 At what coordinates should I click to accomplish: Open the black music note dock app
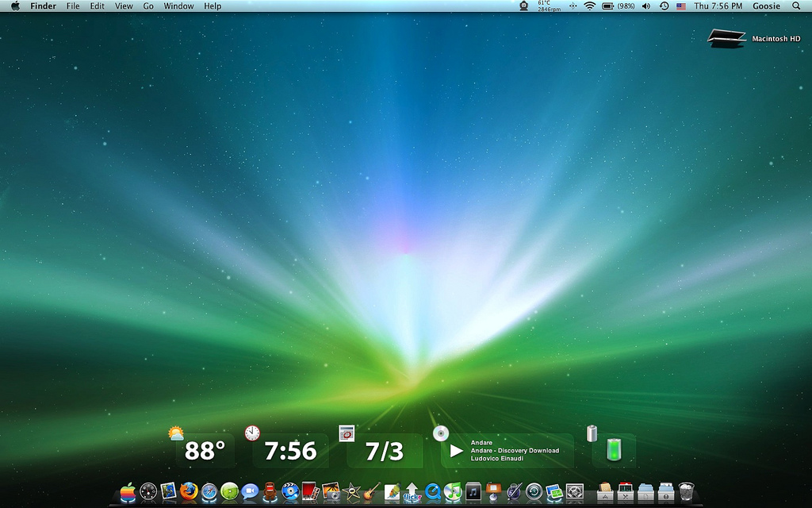click(x=473, y=491)
